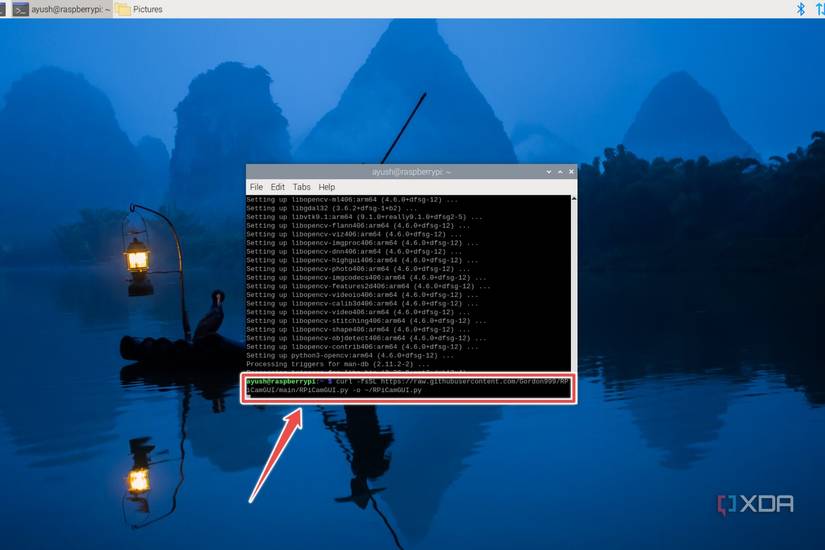Click the Bluetooth icon in the system tray
The width and height of the screenshot is (825, 550).
(801, 9)
